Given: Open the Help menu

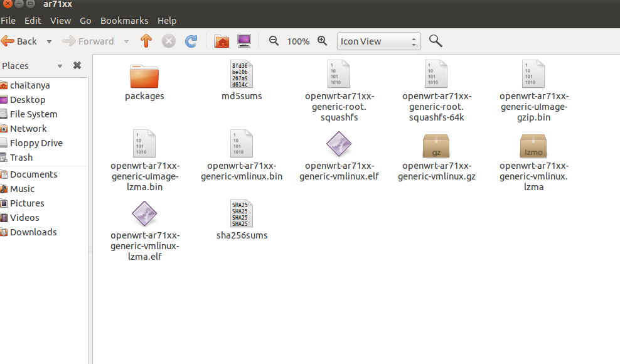Looking at the screenshot, I should tap(167, 21).
